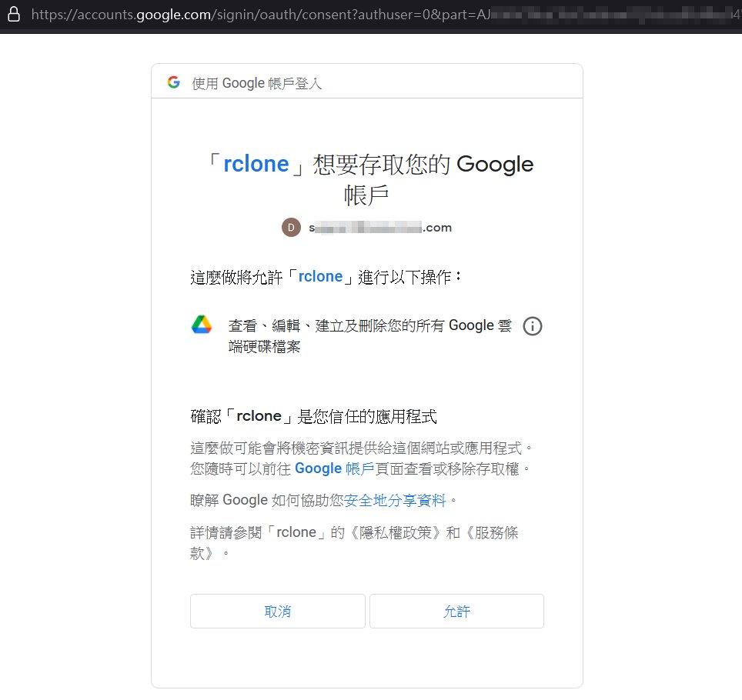Open the info icon beside Drive permission
This screenshot has width=742, height=700.
click(532, 326)
